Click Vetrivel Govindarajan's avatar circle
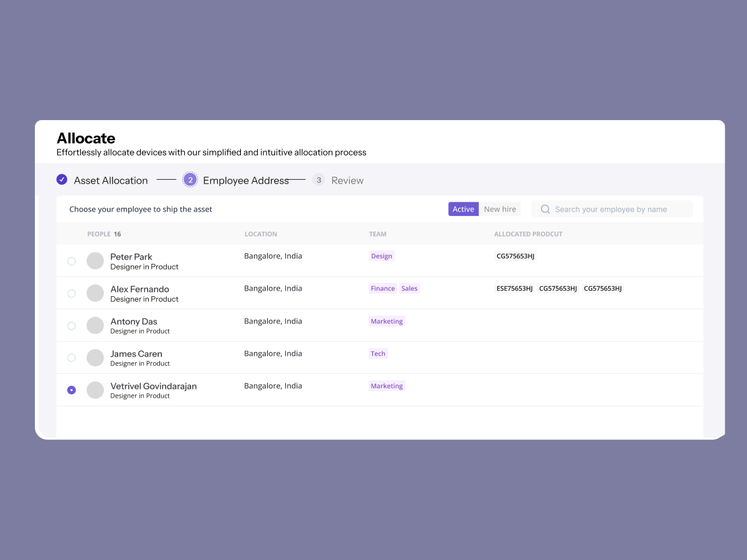Screen dimensions: 747x560 (x=95, y=390)
